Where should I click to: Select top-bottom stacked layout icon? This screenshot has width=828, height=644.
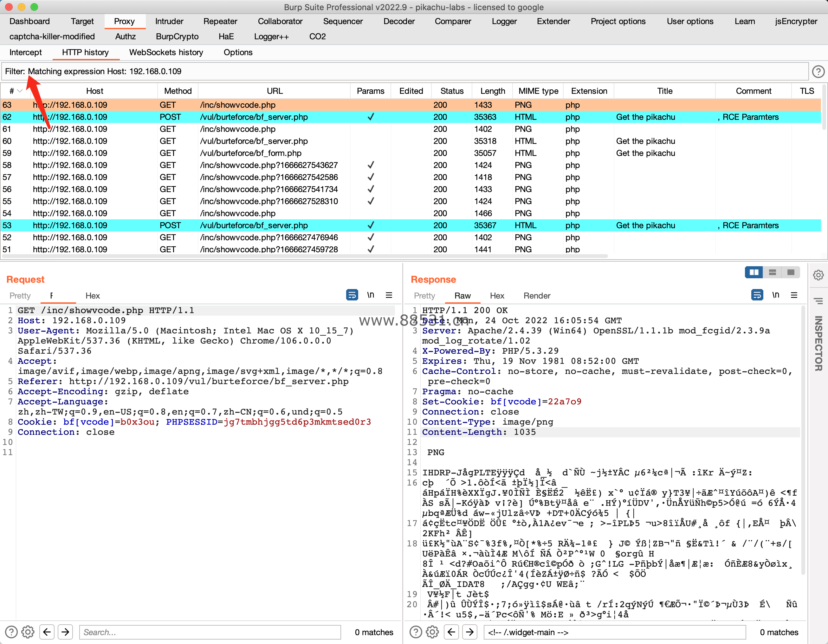click(772, 272)
